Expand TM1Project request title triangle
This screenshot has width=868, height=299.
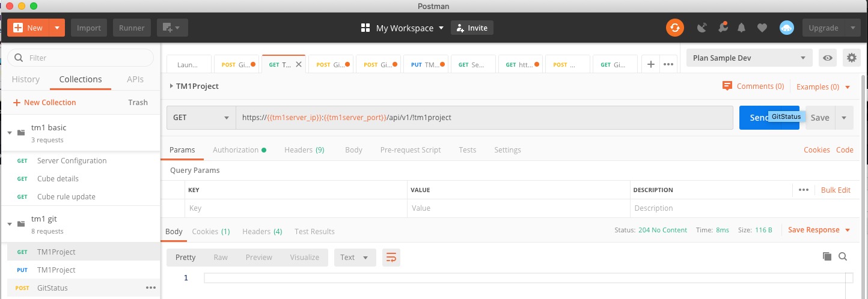[x=171, y=86]
